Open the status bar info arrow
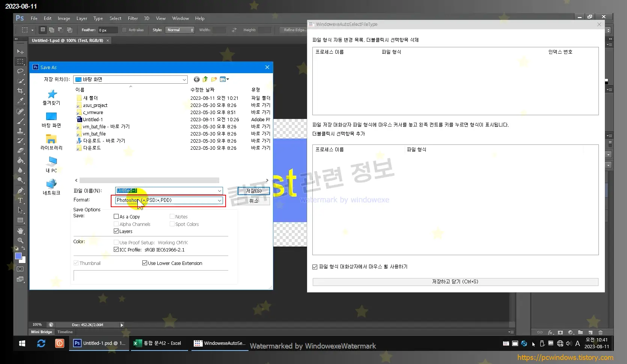Screen dimensions: 627x364 (x=122, y=325)
